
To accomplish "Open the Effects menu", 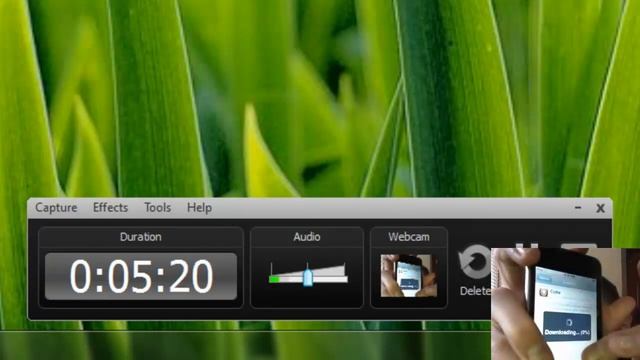I will pyautogui.click(x=110, y=207).
